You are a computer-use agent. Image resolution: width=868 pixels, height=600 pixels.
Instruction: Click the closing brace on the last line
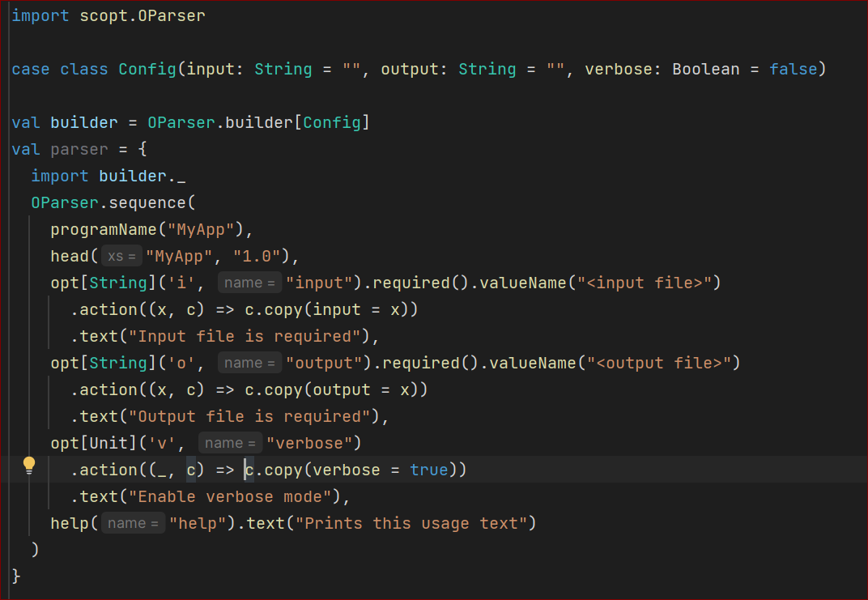(15, 576)
